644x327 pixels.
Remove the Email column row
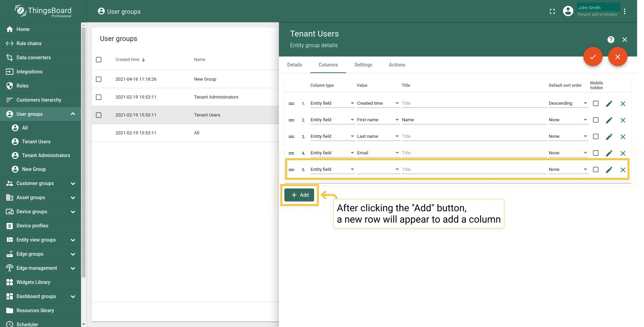(623, 153)
